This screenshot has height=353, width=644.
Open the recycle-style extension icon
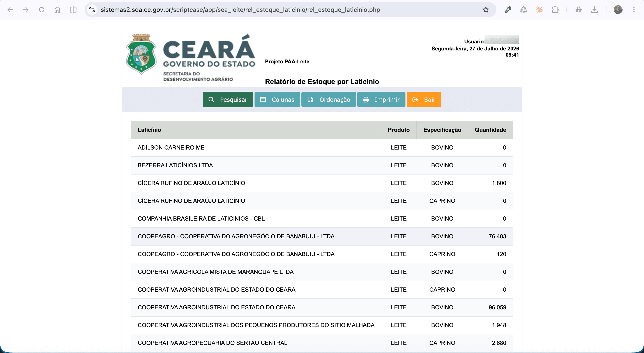[524, 10]
